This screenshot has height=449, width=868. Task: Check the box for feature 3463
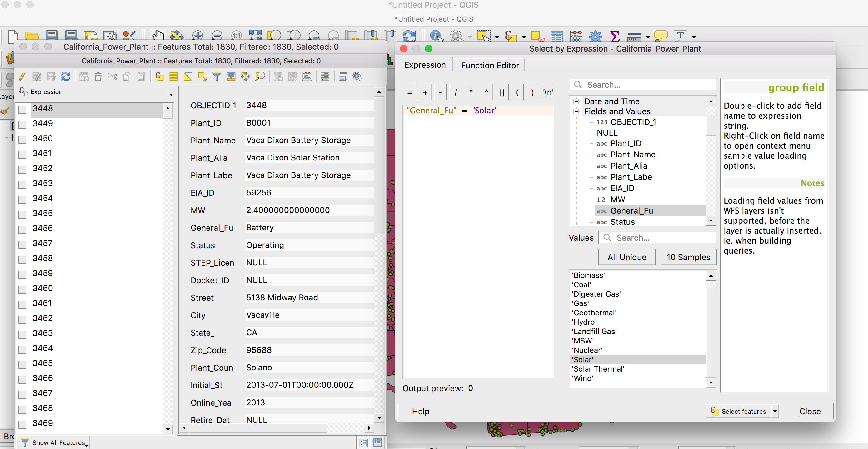pos(22,334)
